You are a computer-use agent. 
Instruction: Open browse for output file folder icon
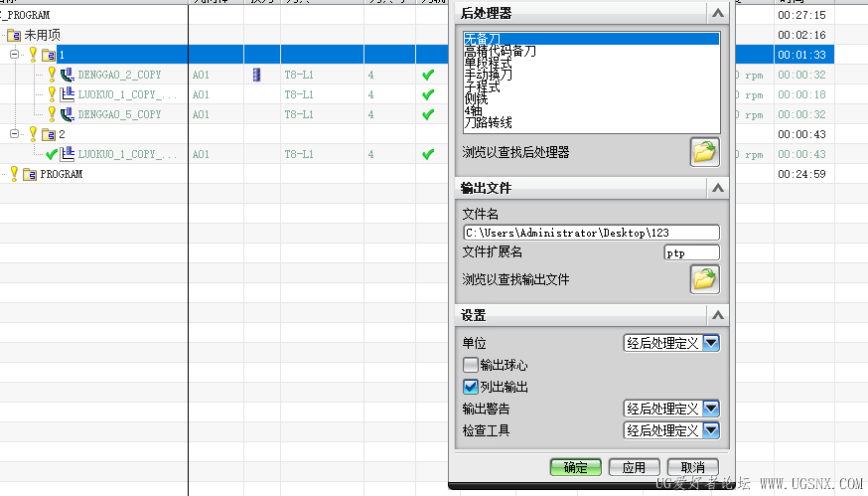point(705,279)
